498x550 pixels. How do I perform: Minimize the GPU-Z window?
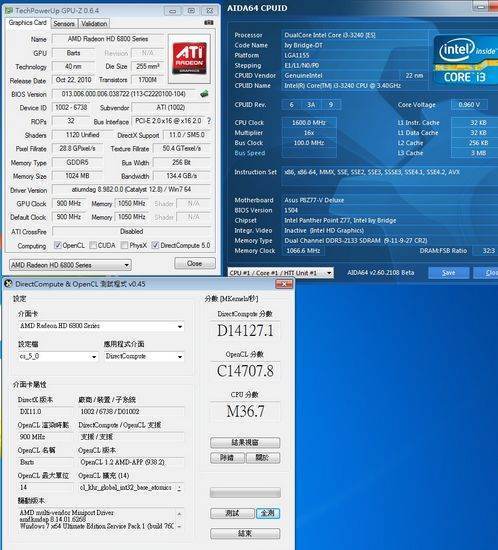[x=173, y=11]
